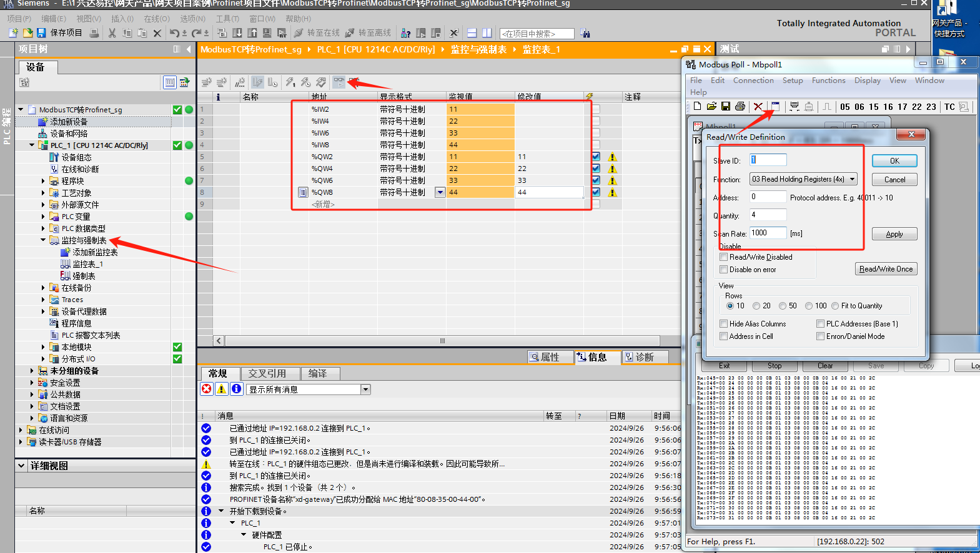Split editor space vertically icon
Screen dimensions: 980x553
pos(487,33)
